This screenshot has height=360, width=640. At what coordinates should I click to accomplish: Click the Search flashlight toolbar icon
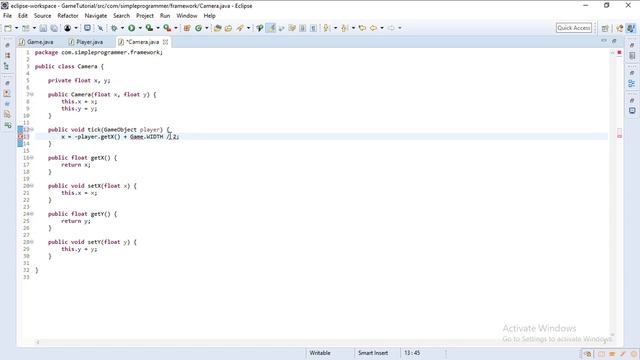240,28
